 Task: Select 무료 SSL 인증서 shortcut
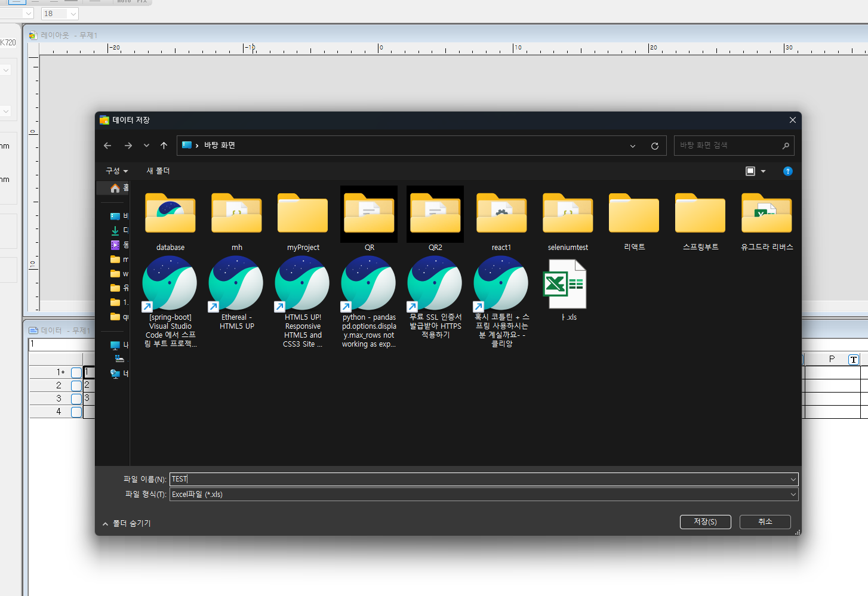pos(435,298)
